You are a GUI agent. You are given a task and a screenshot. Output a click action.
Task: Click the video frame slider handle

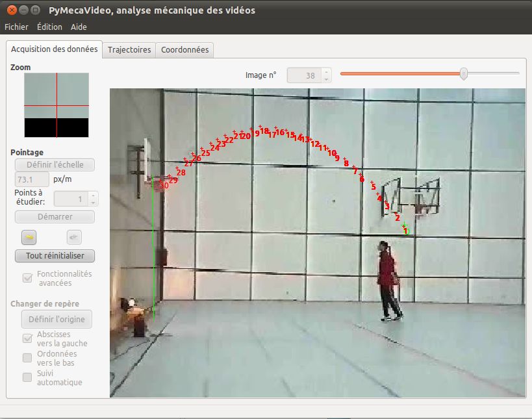464,74
